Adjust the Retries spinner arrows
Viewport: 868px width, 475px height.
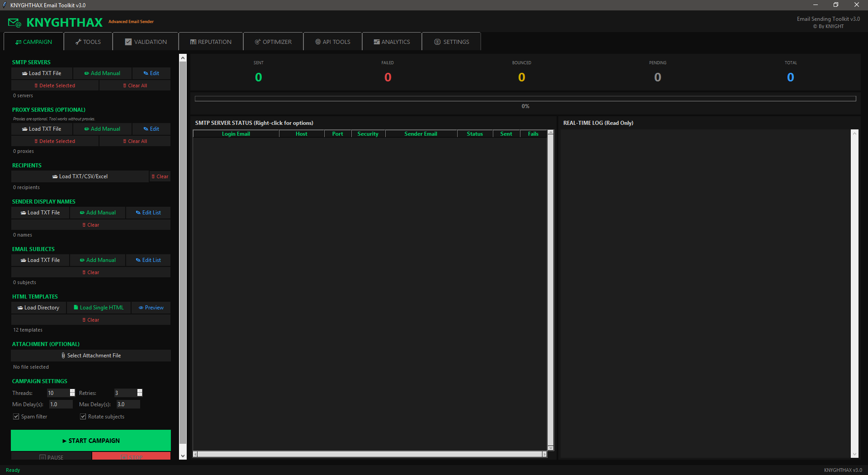(140, 393)
